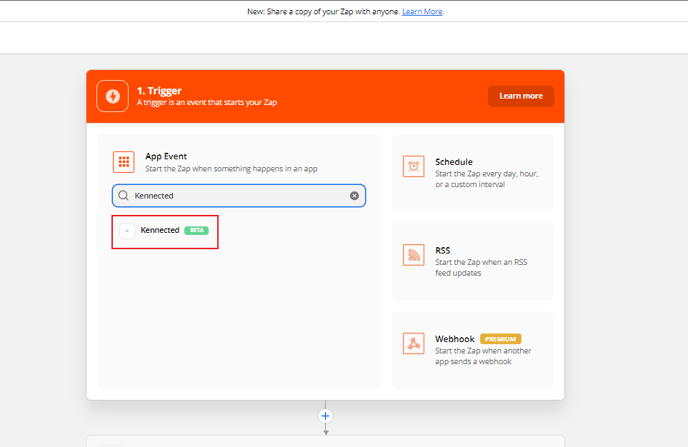Click 'Start the Zap when an RSS' text
Screen dimensions: 688x447
pyautogui.click(x=481, y=268)
